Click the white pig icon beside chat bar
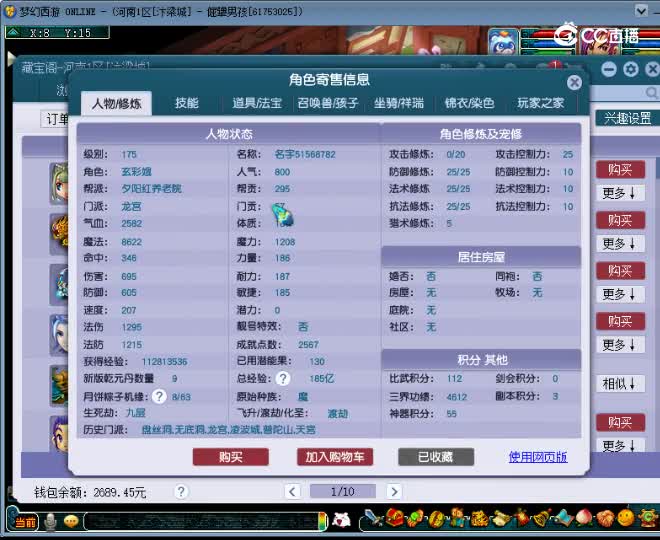This screenshot has width=660, height=540. (x=341, y=520)
